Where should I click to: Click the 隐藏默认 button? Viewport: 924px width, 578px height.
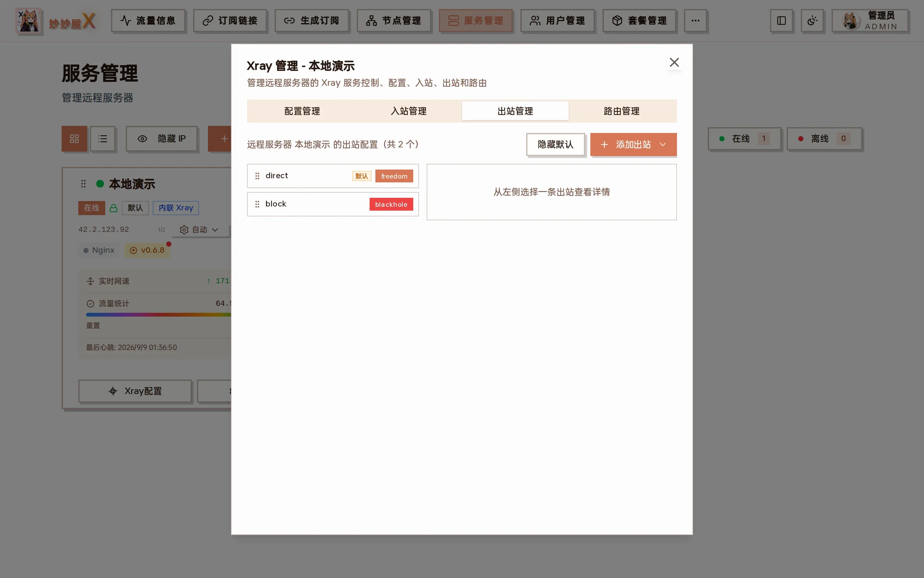556,144
